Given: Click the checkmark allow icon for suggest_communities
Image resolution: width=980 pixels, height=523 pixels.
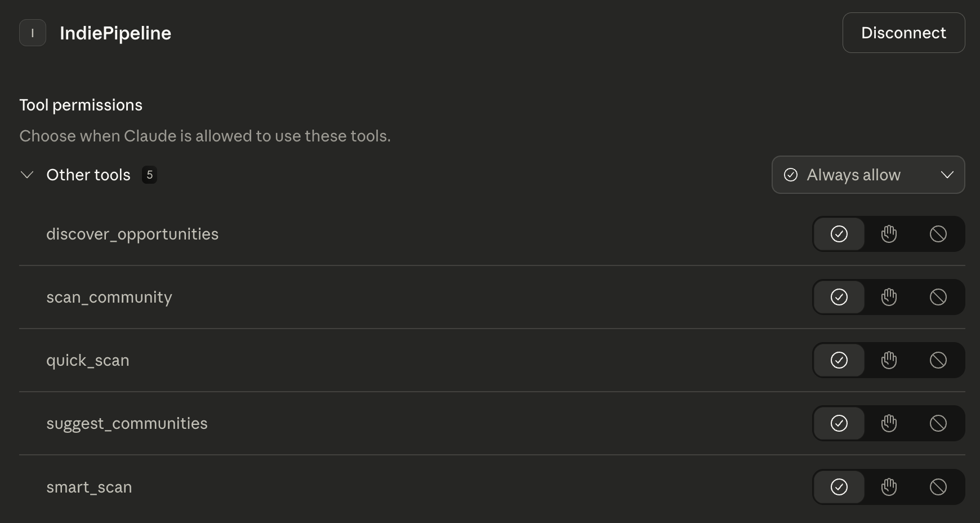Looking at the screenshot, I should (839, 423).
